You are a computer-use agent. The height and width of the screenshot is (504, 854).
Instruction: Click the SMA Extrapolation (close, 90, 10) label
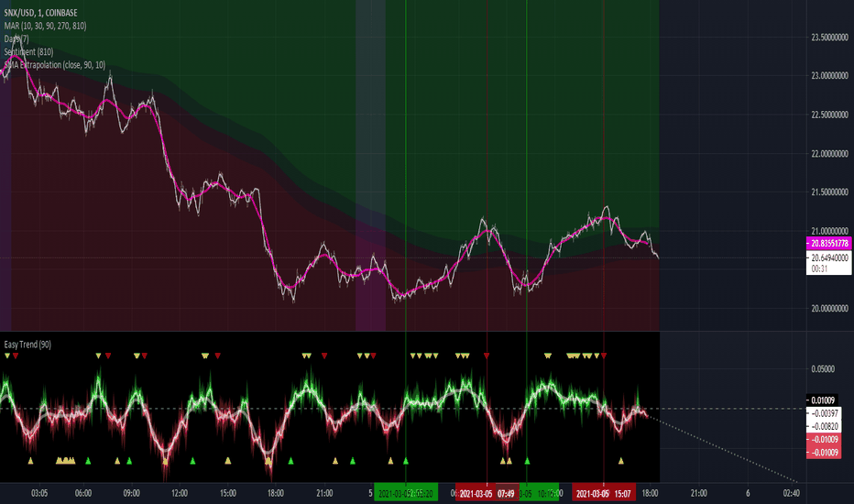click(x=54, y=65)
